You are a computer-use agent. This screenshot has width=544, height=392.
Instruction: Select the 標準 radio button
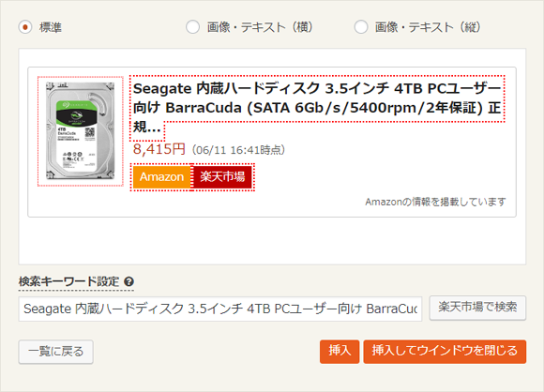coord(25,27)
